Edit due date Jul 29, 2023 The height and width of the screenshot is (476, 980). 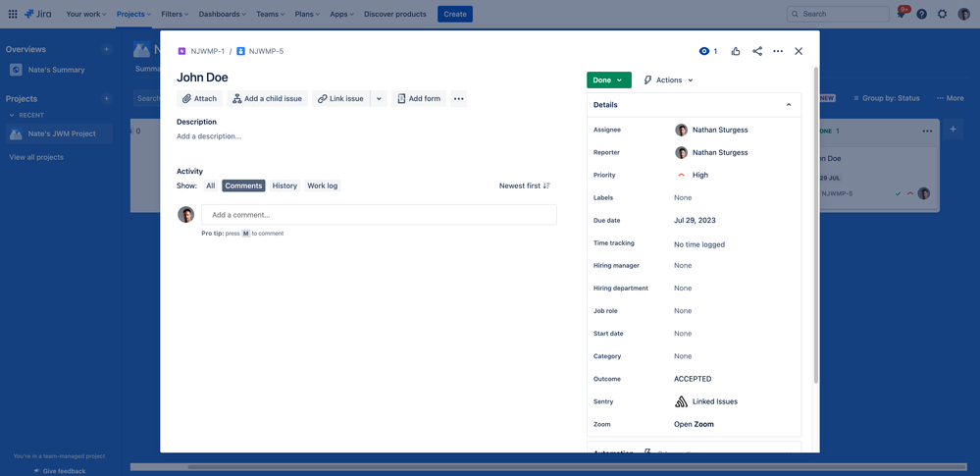pos(695,220)
